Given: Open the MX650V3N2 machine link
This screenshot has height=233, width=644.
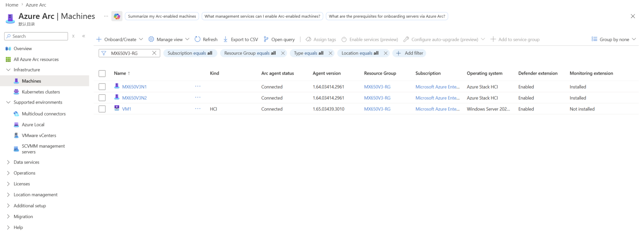Looking at the screenshot, I should 134,98.
